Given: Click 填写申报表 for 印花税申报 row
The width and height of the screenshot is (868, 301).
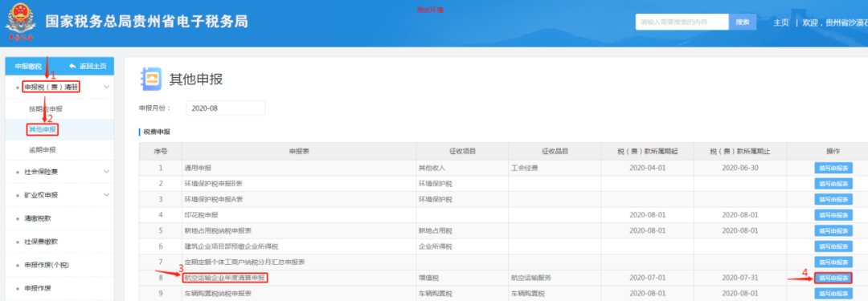Looking at the screenshot, I should (833, 214).
